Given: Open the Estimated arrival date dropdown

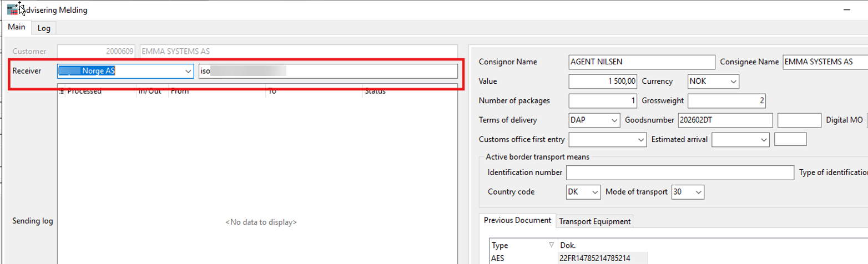Looking at the screenshot, I should point(764,140).
